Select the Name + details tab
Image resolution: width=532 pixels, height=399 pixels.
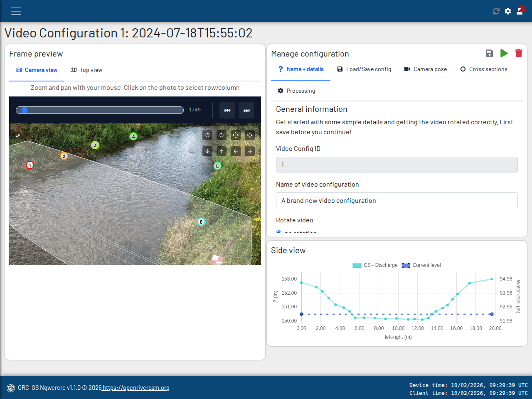(x=301, y=69)
